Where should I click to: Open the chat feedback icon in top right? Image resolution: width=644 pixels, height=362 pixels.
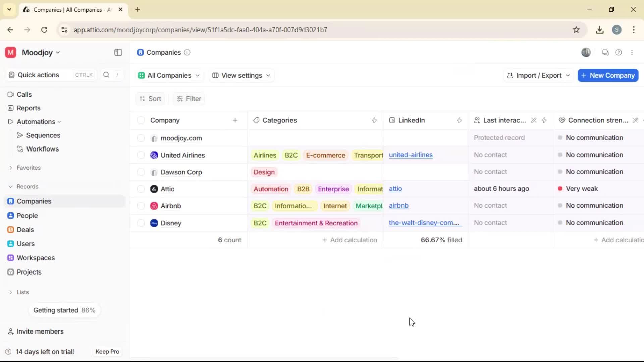(605, 52)
